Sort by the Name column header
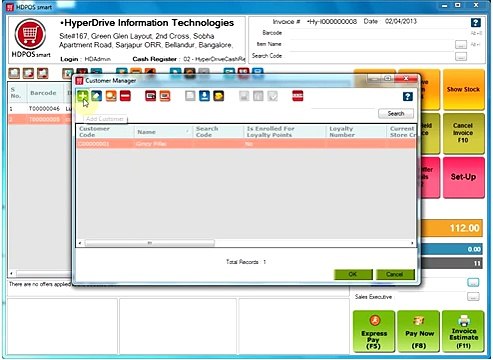 coord(164,132)
